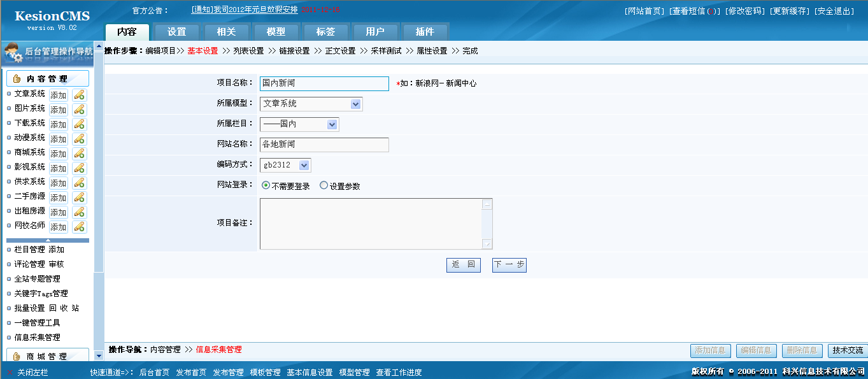Click 审核 next to 评论管理
868x379 pixels.
pos(56,264)
